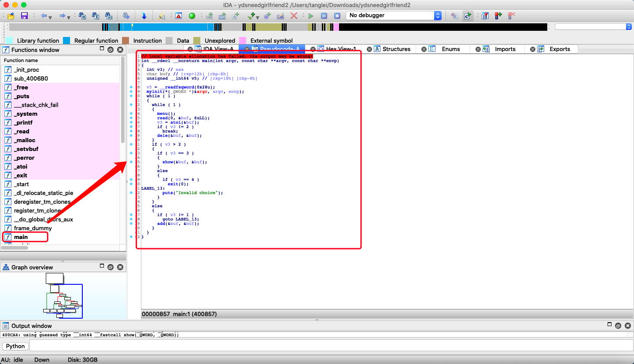Open the back-navigation history dropdown
634x364 pixels.
tap(50, 17)
